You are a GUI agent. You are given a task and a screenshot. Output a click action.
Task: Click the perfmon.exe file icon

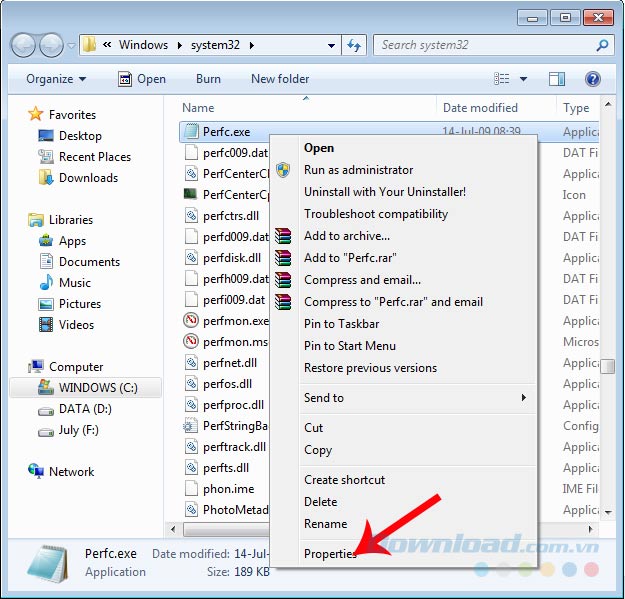[191, 320]
